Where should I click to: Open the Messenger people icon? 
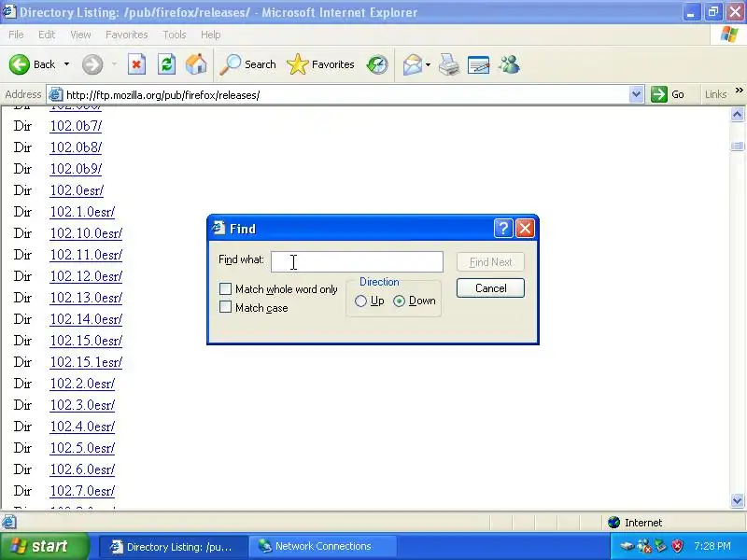pos(509,64)
